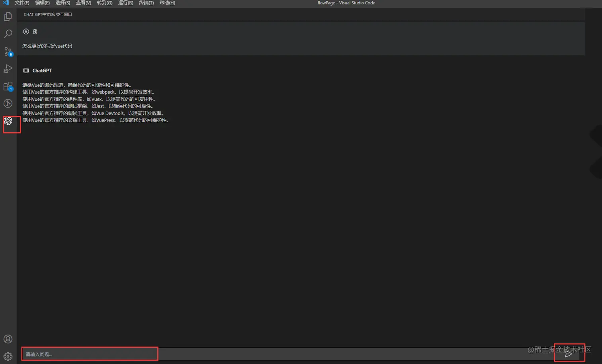This screenshot has height=364, width=602.
Task: Click the ChatGPT chip icon beside ChatGPT label
Action: pyautogui.click(x=26, y=70)
